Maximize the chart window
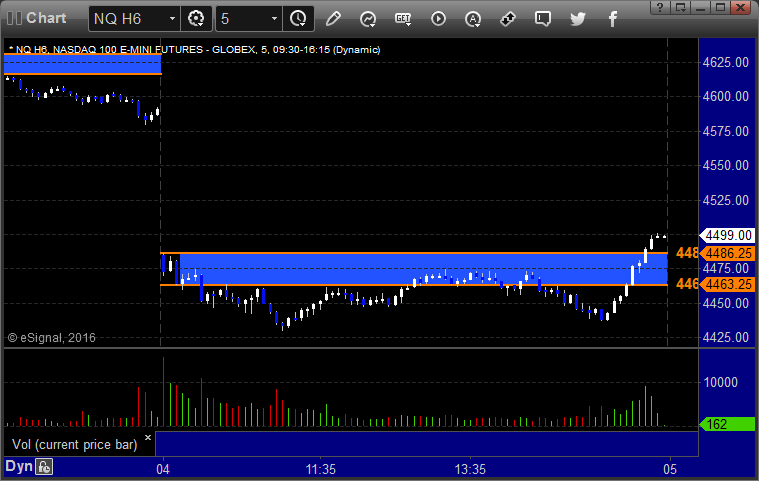The width and height of the screenshot is (759, 481). [x=720, y=7]
